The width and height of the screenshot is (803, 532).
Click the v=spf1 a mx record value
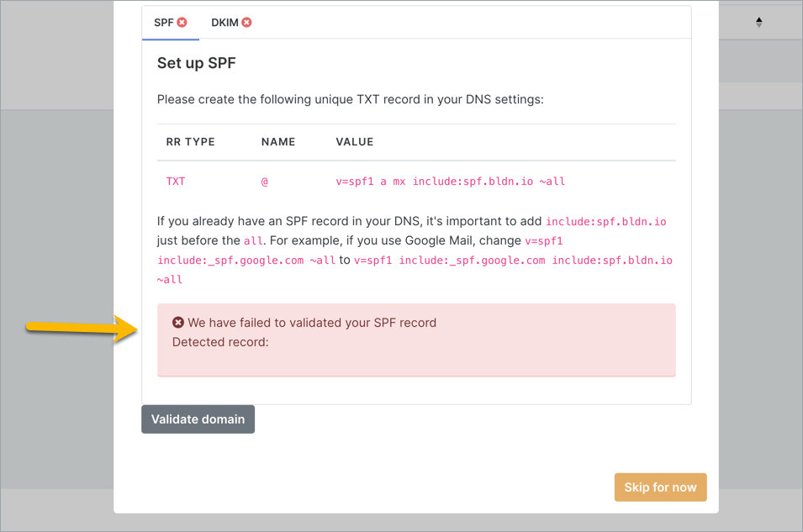click(450, 182)
